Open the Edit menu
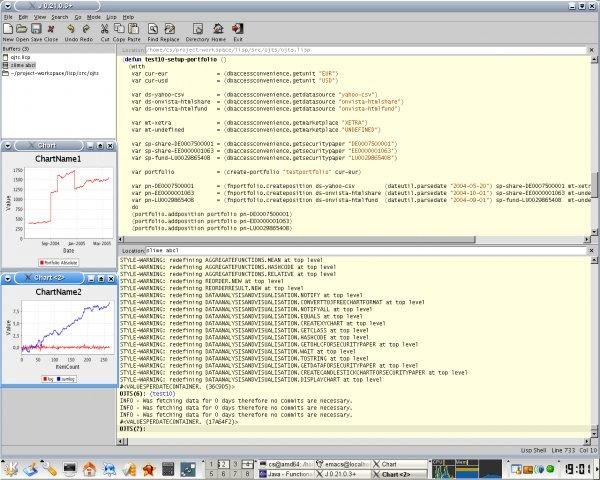The height and width of the screenshot is (480, 600). click(23, 17)
